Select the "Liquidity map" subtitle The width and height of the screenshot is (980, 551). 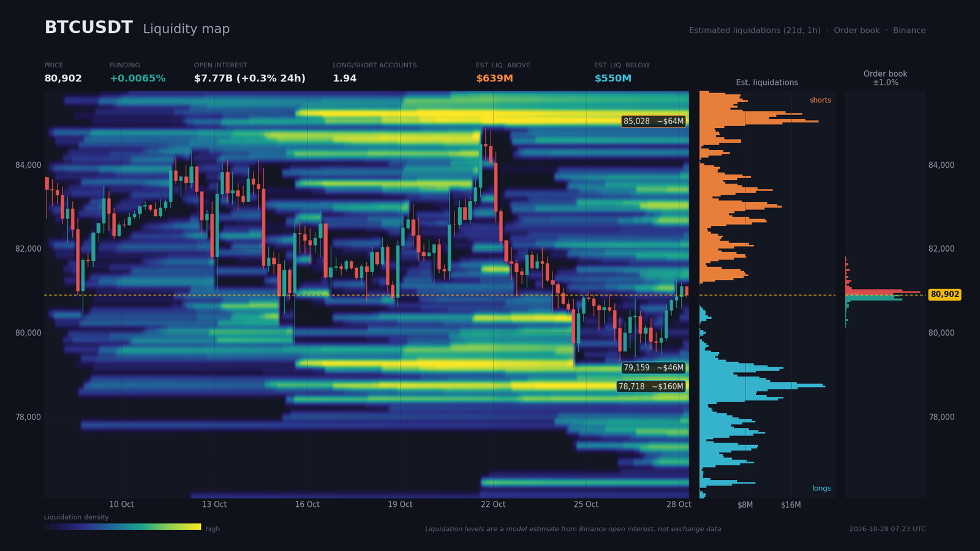(186, 29)
